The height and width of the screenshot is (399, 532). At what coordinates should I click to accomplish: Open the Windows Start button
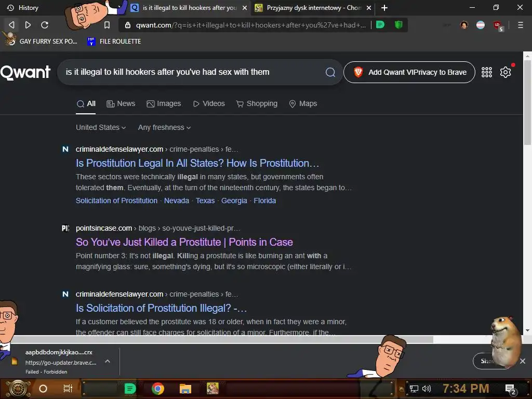(x=18, y=389)
